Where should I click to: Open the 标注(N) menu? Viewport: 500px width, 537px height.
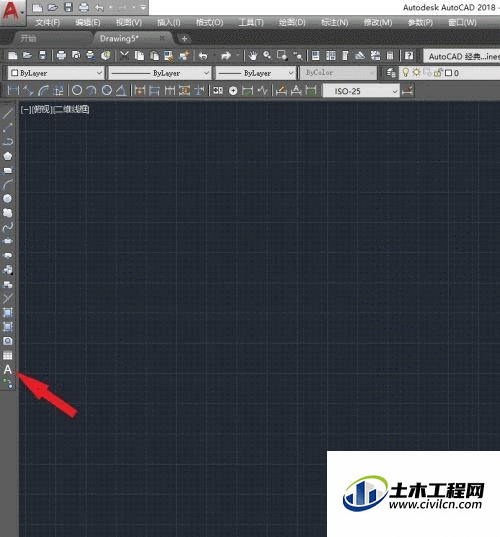[x=335, y=23]
